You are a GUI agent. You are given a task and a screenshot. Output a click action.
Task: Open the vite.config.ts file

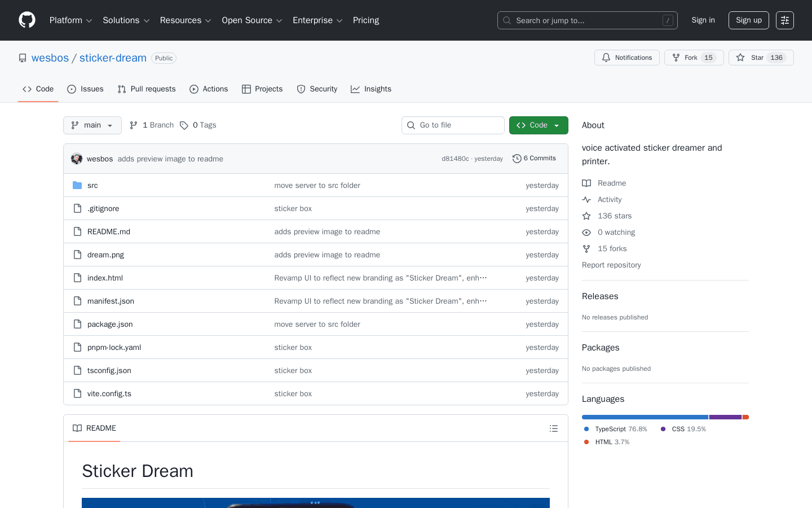109,393
